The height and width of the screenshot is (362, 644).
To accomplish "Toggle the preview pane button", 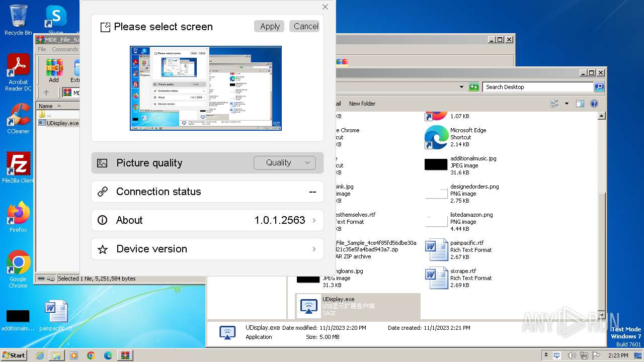I will tap(580, 104).
